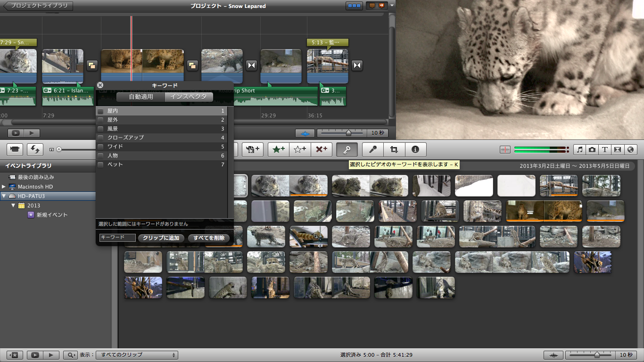Add selection to project with edit tool
This screenshot has width=644, height=362.
tap(252, 149)
